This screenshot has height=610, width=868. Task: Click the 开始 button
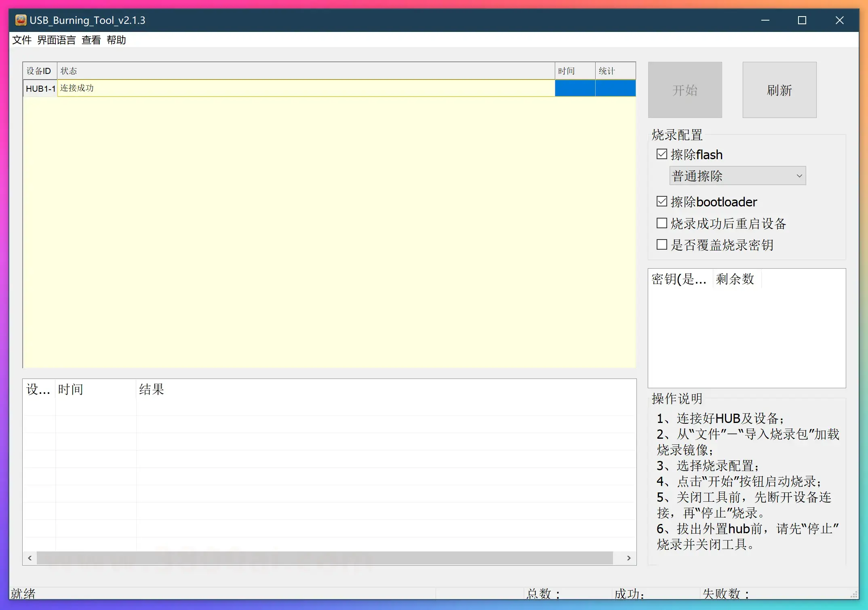[685, 90]
